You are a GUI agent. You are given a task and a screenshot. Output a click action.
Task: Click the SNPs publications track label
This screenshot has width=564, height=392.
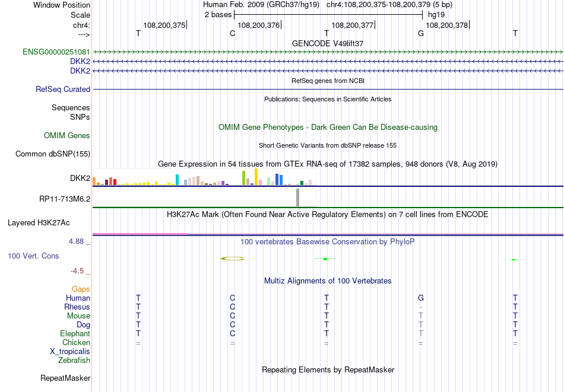point(80,117)
